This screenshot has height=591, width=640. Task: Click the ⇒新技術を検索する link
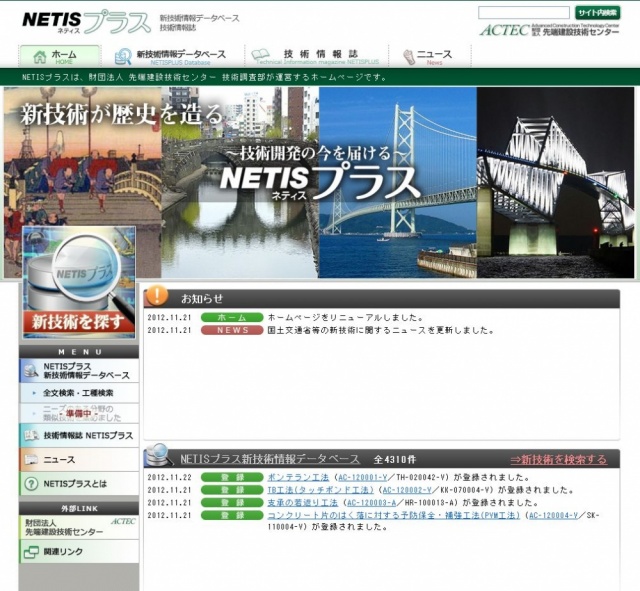pos(558,459)
